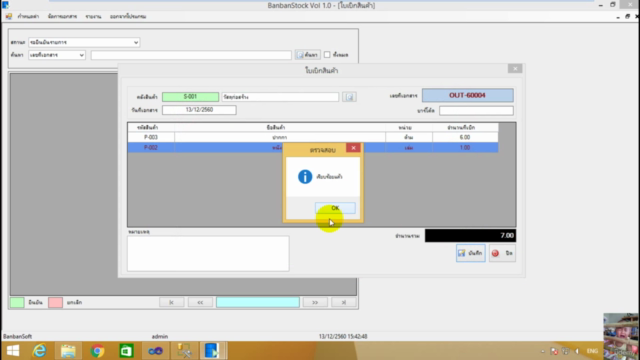Go to first page with |< button
Screen dimensions: 640x360
171,302
